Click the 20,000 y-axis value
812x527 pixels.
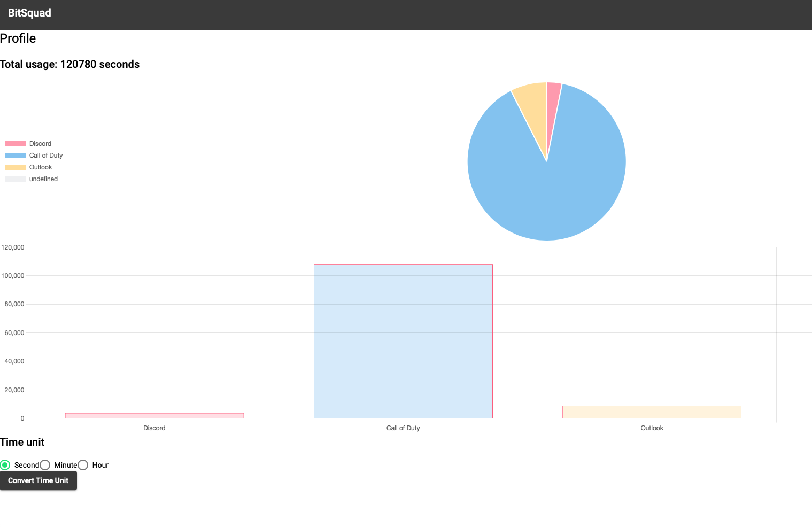[x=14, y=390]
